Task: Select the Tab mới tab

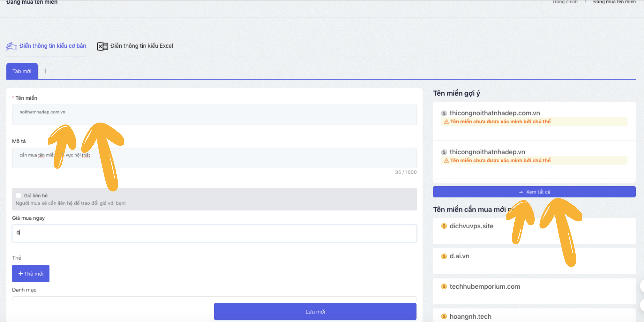Action: click(x=22, y=71)
